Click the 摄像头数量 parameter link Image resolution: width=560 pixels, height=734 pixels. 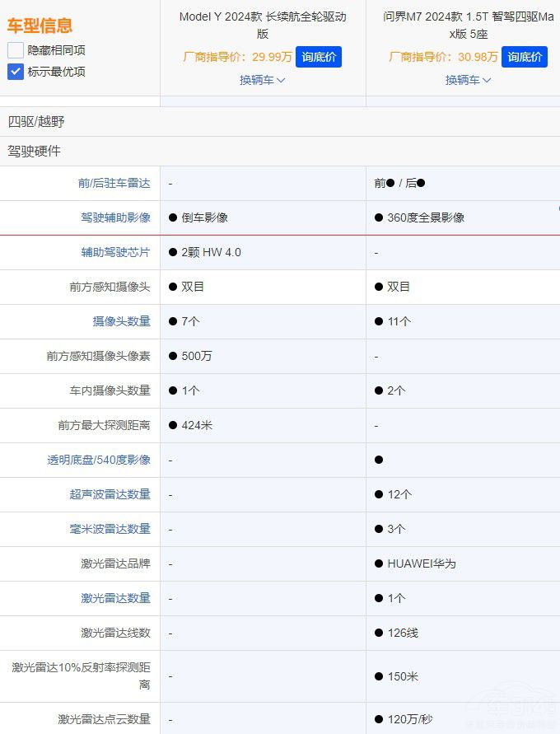tap(121, 321)
